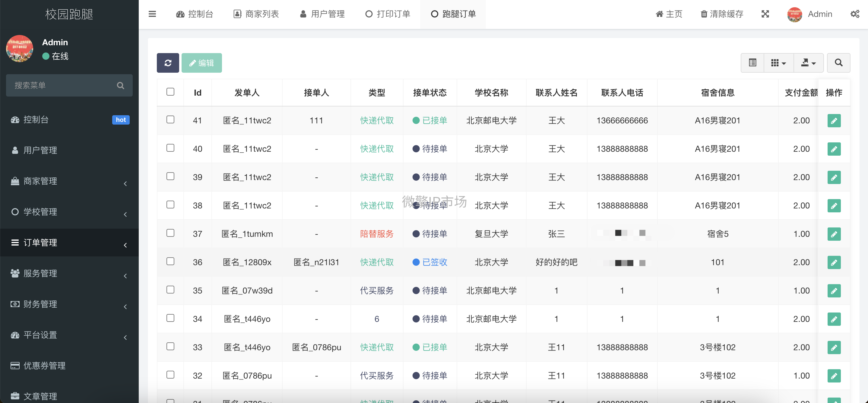868x403 pixels.
Task: Open 文章管理 in the sidebar
Action: click(69, 396)
